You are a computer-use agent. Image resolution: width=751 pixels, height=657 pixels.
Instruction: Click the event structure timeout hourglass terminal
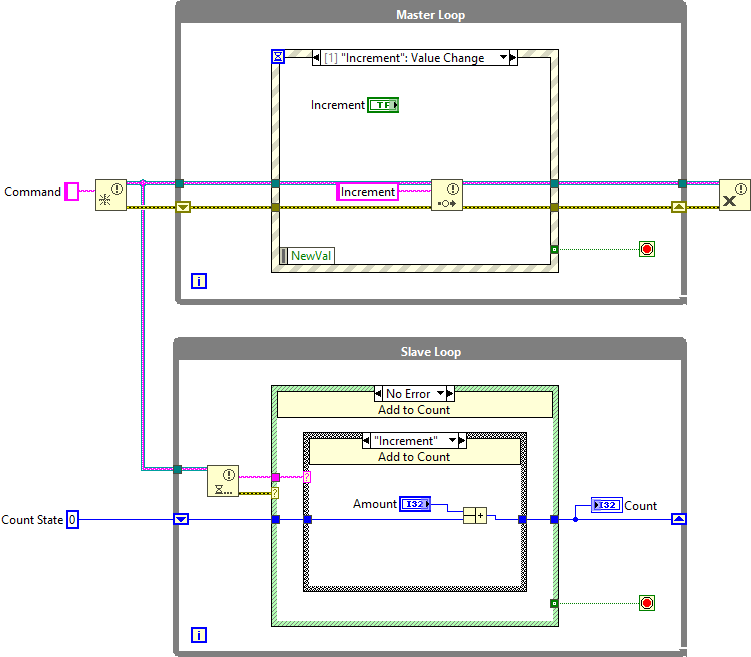click(x=279, y=57)
